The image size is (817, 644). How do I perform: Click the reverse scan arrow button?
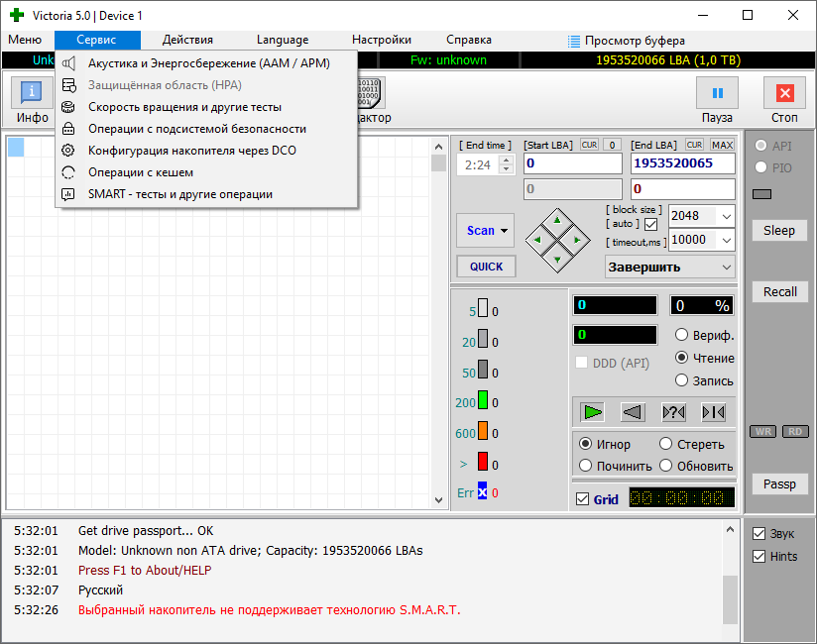633,412
